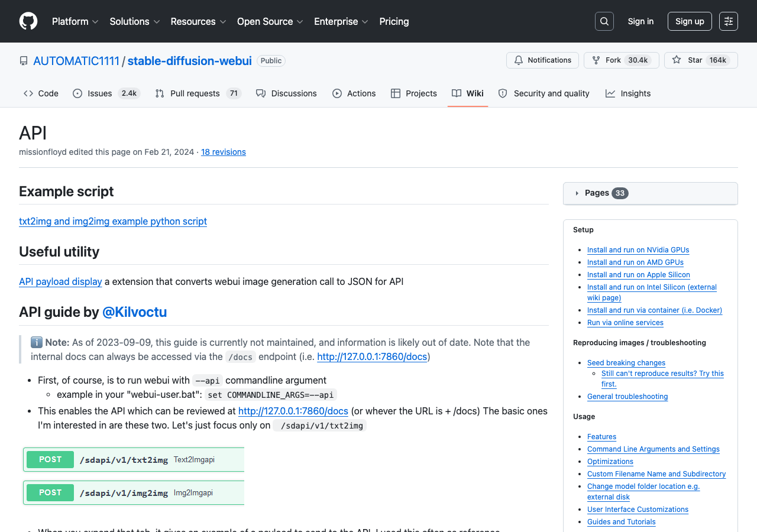The width and height of the screenshot is (757, 532).
Task: Go to the Pull requests tab
Action: pyautogui.click(x=198, y=93)
